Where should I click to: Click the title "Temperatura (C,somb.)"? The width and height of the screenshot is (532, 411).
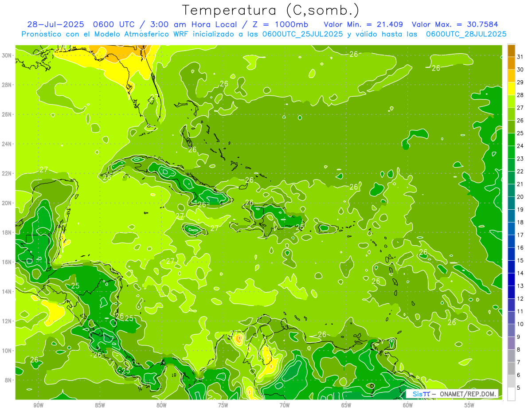click(x=271, y=10)
